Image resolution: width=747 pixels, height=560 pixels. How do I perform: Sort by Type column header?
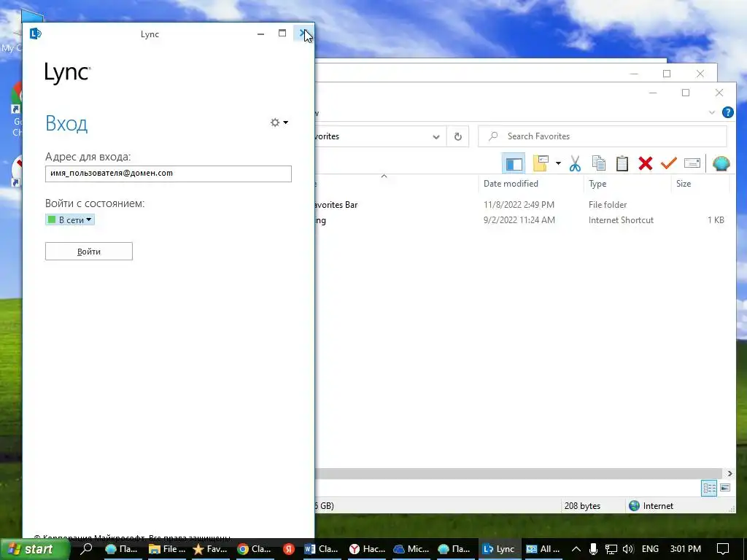coord(597,183)
